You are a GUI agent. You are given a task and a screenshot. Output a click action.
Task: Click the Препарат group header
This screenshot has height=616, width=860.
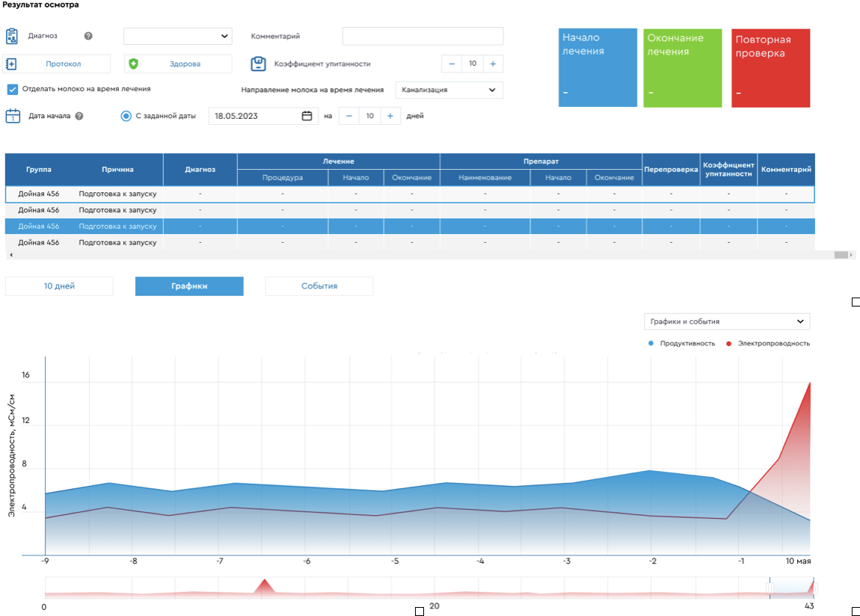(541, 161)
